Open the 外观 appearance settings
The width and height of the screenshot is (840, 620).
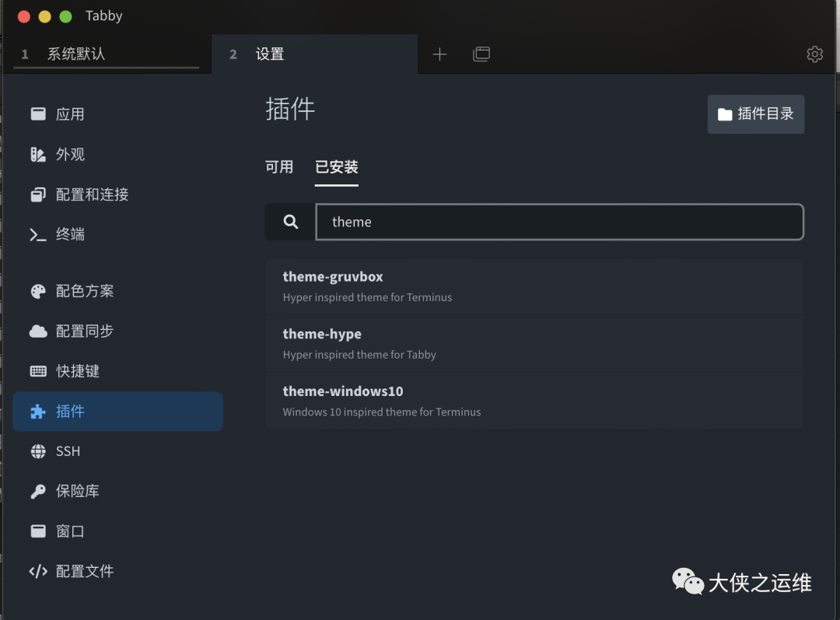(x=117, y=154)
